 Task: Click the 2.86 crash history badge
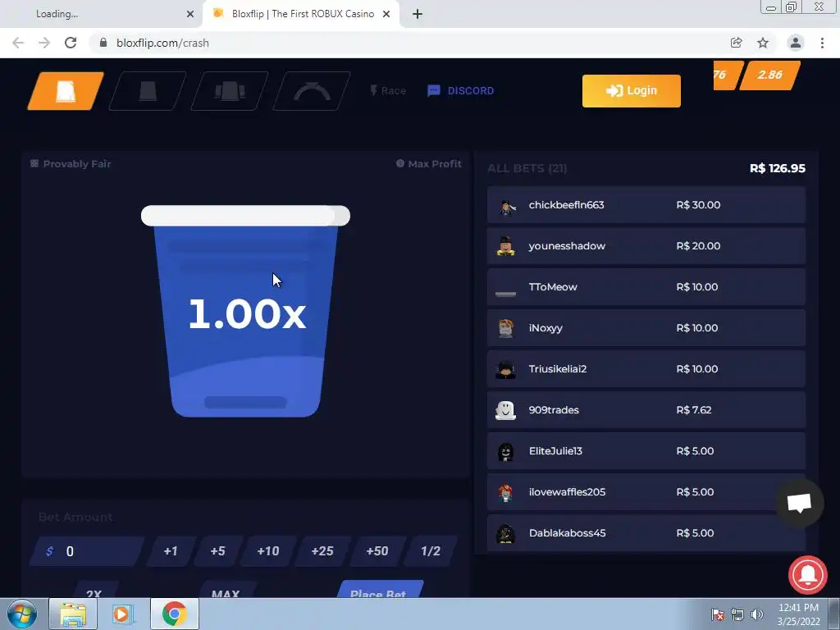[769, 75]
